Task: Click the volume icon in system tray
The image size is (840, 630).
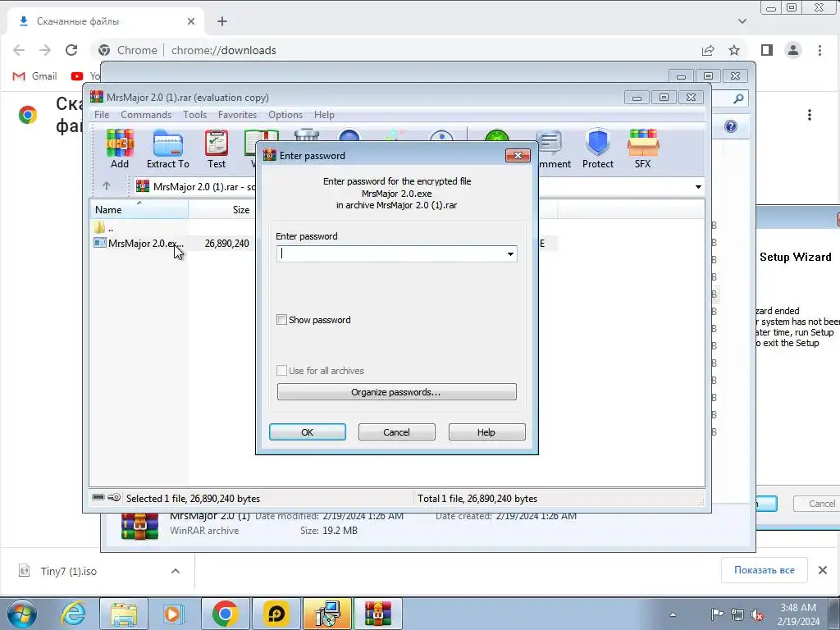Action: [x=757, y=615]
